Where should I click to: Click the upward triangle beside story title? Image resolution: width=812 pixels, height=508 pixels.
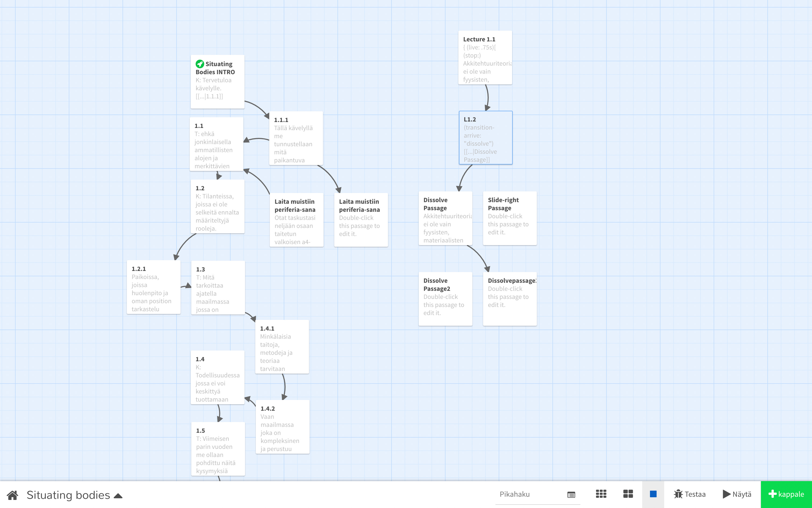tap(118, 496)
